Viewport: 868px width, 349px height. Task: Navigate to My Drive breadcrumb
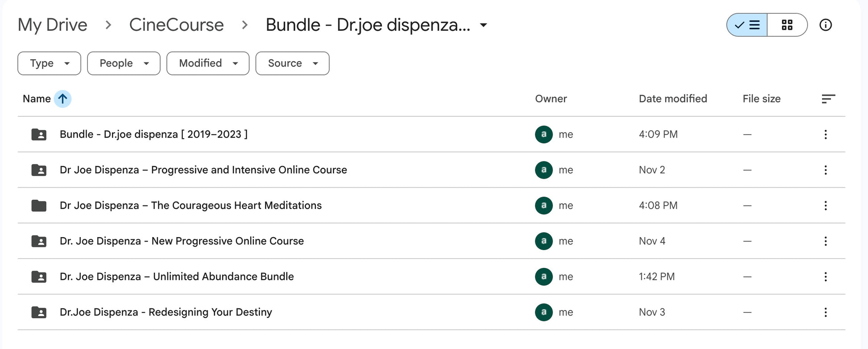tap(53, 25)
